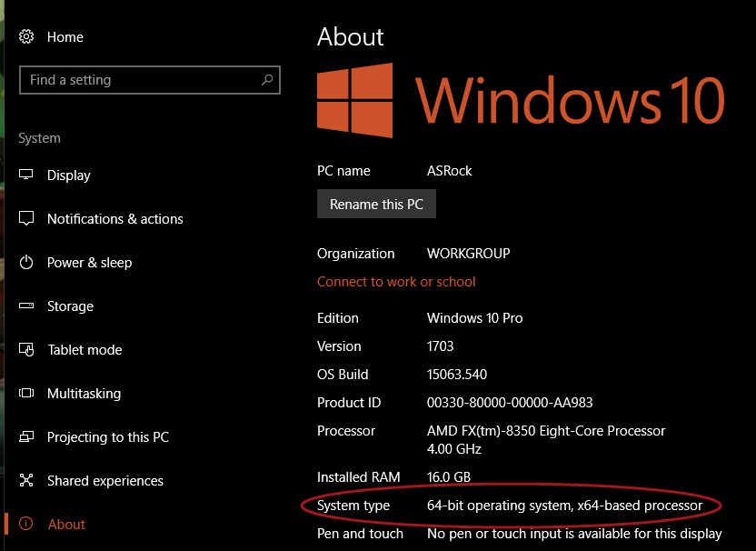Select Power & sleep settings
Viewport: 756px width, 551px height.
click(90, 263)
